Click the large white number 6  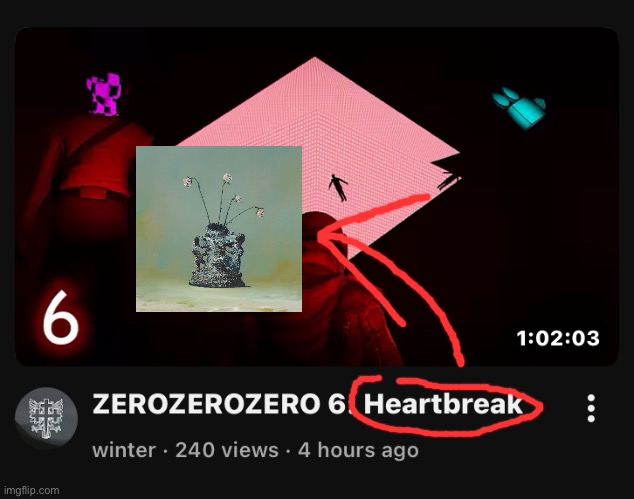tap(61, 317)
